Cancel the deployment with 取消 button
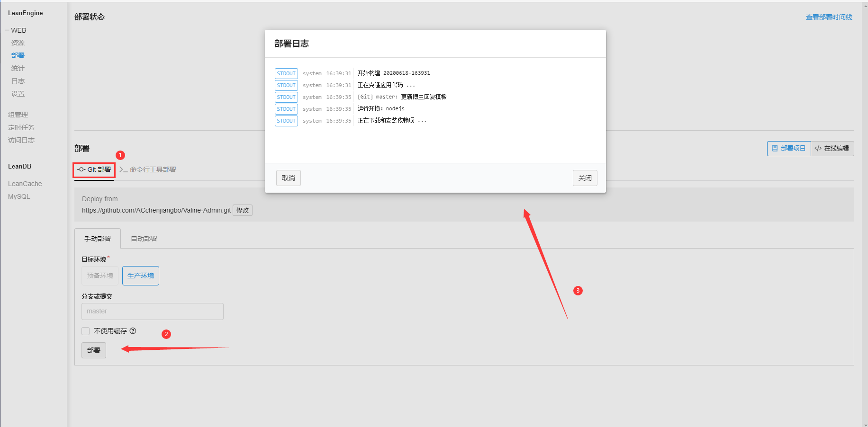Viewport: 868px width, 427px height. (288, 178)
